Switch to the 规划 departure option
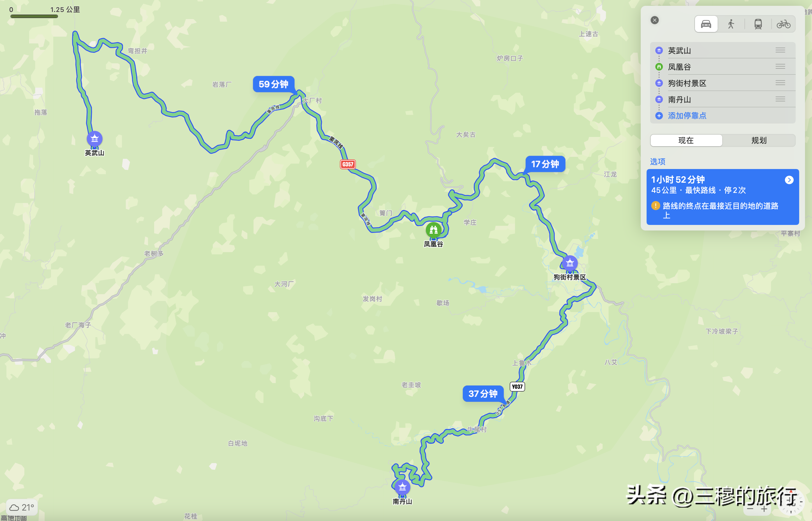This screenshot has width=812, height=521. pyautogui.click(x=759, y=140)
